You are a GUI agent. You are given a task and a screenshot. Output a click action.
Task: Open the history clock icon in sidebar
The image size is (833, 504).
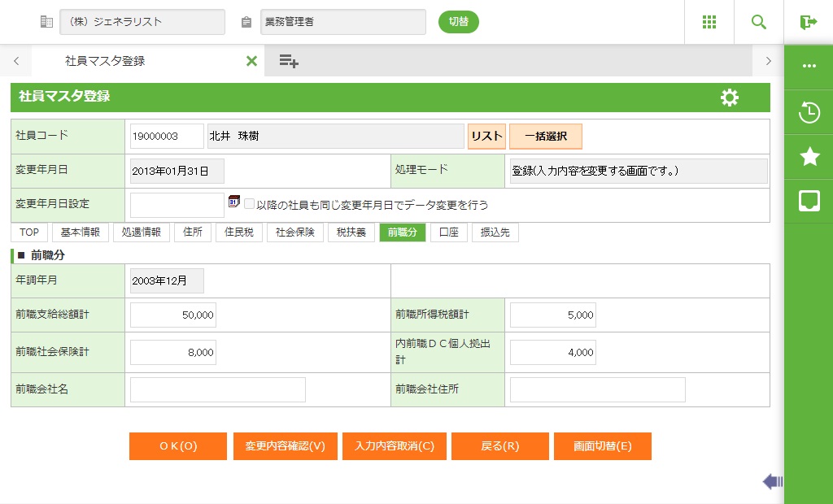[x=809, y=112]
